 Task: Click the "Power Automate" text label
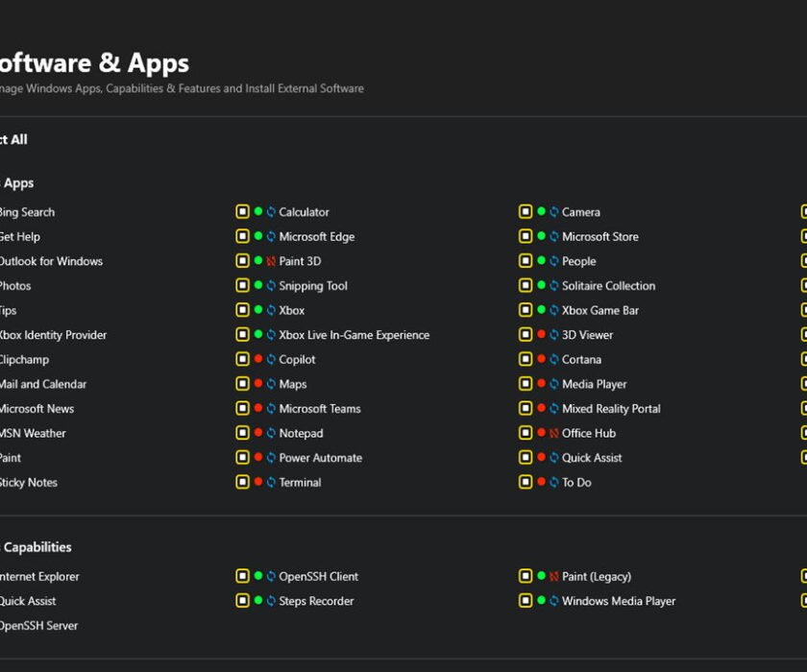[321, 458]
